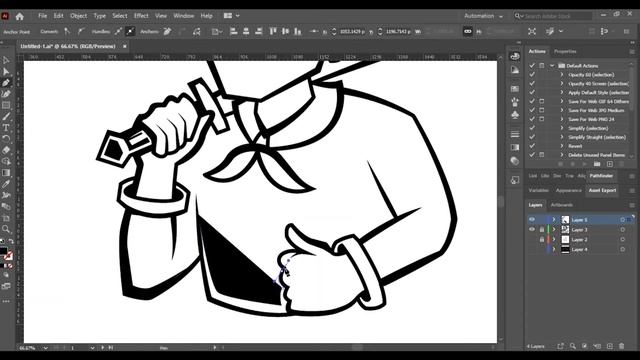This screenshot has height=360, width=640.
Task: Open the File menu
Action: click(42, 16)
